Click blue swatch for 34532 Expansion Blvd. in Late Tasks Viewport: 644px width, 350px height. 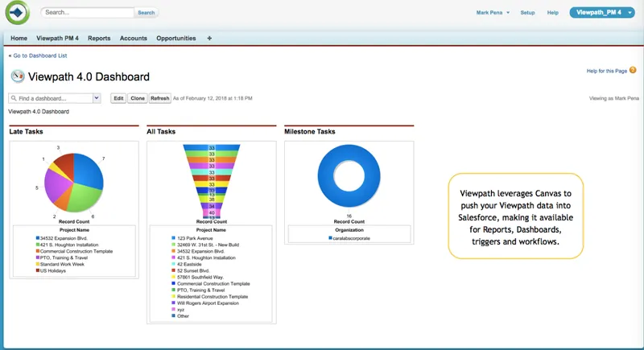(38, 238)
